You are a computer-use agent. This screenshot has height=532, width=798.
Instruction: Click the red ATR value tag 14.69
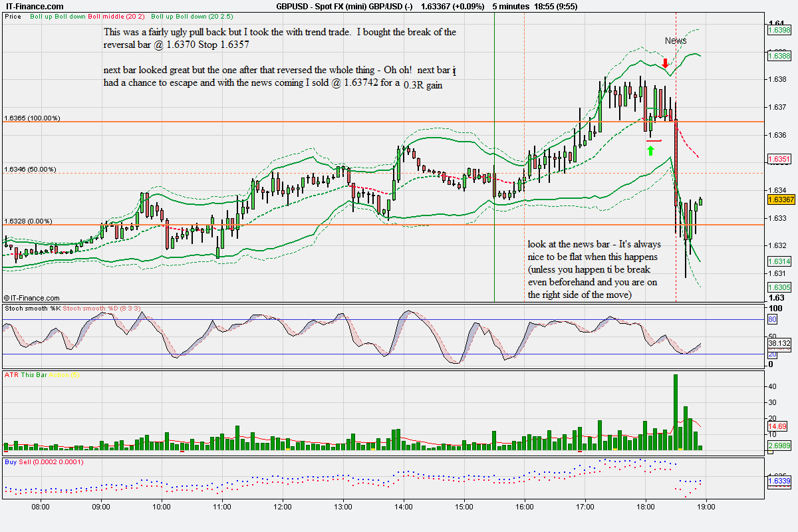point(777,426)
